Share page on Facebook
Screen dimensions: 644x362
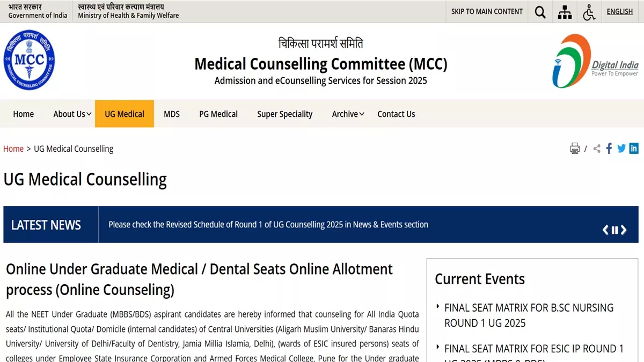click(x=609, y=149)
